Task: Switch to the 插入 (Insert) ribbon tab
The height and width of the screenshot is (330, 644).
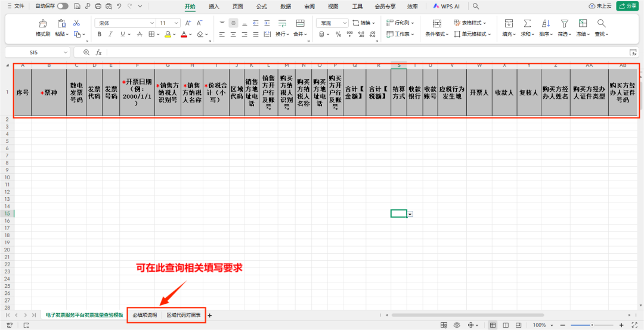Action: click(x=213, y=6)
